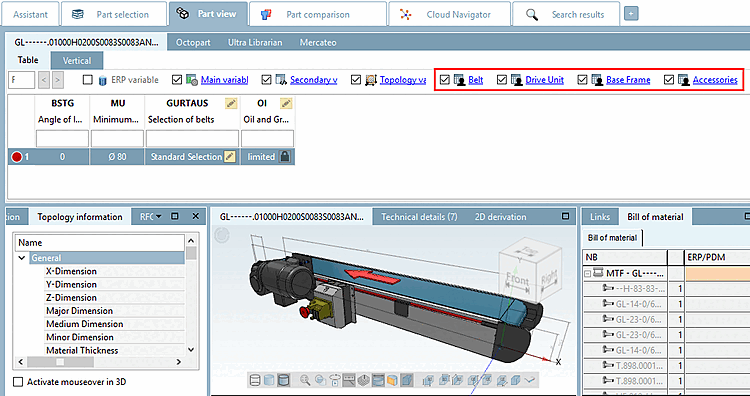This screenshot has width=750, height=396.
Task: Open the Belt link
Action: coord(475,80)
